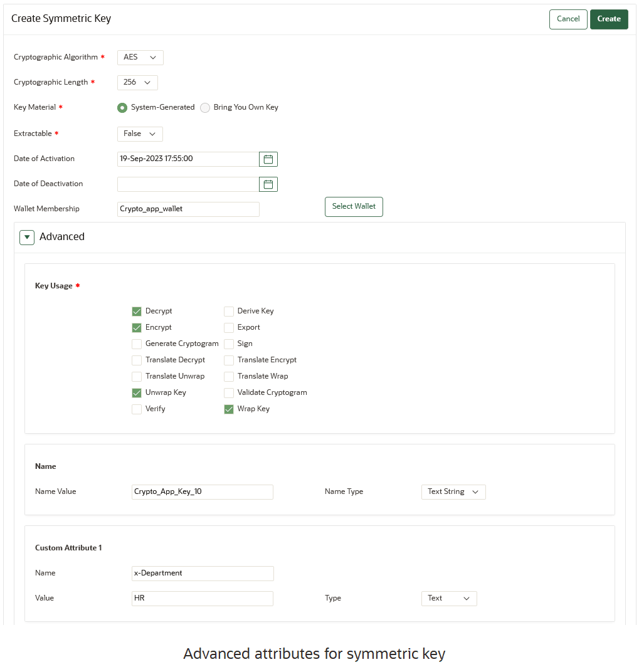
Task: Select System-Generated key material
Action: pos(122,108)
